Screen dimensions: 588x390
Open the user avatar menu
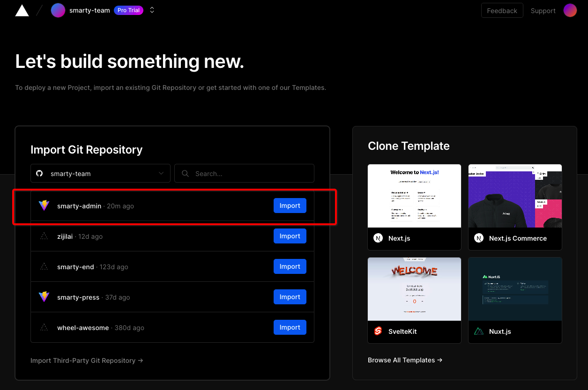(570, 10)
